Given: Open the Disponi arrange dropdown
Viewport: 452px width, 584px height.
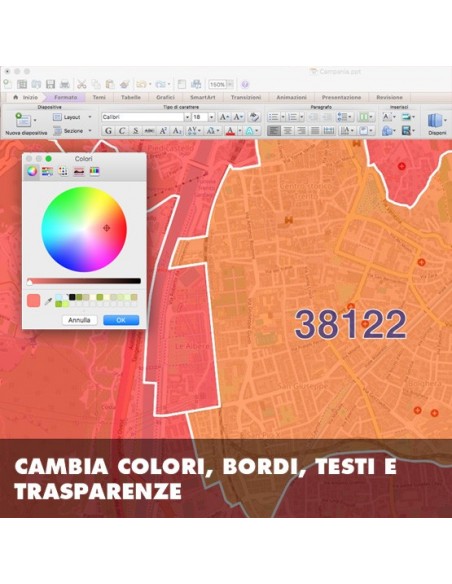Looking at the screenshot, I should tap(437, 124).
